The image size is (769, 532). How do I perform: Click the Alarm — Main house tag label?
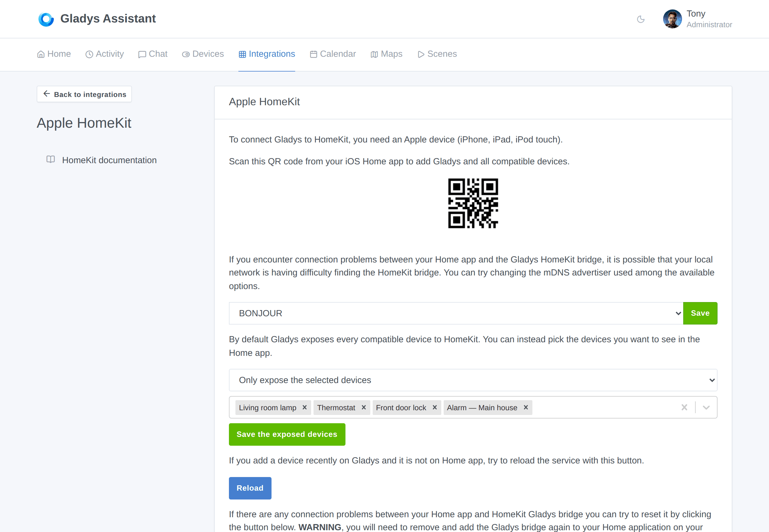pos(482,408)
